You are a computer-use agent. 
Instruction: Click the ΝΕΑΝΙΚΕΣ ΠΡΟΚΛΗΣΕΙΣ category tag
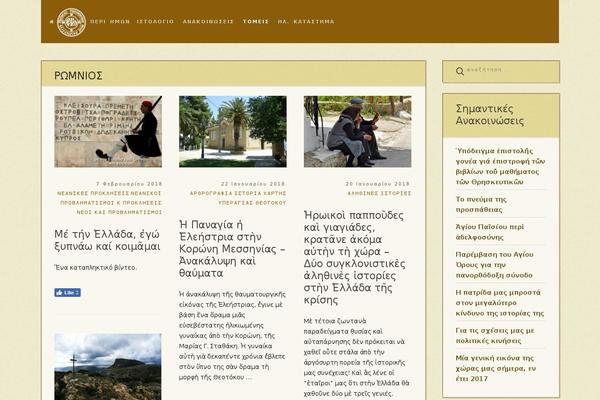93,194
